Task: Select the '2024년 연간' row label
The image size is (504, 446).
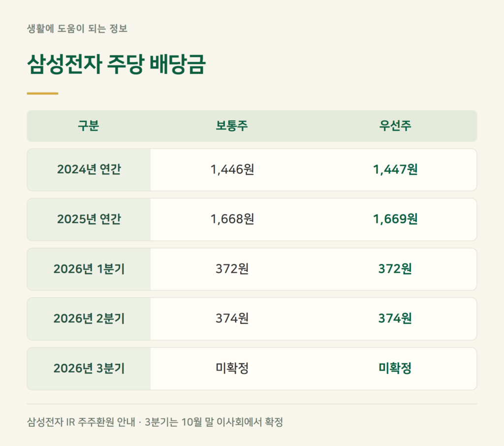Action: tap(89, 169)
